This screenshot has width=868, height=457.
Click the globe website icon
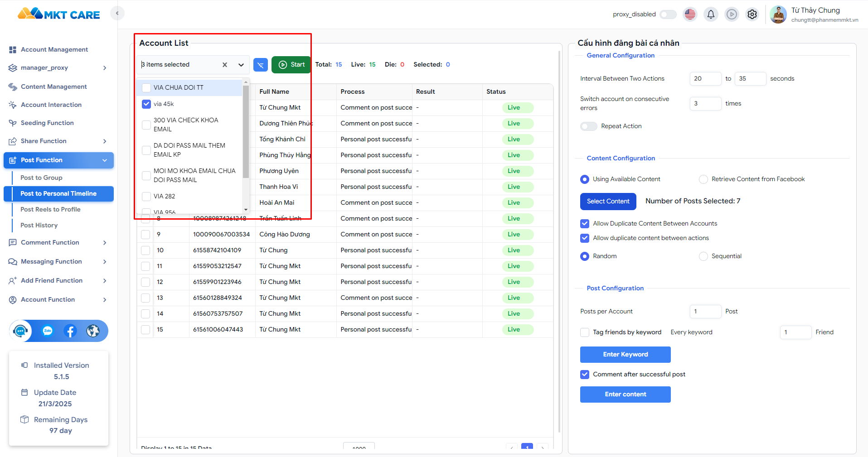(x=93, y=331)
